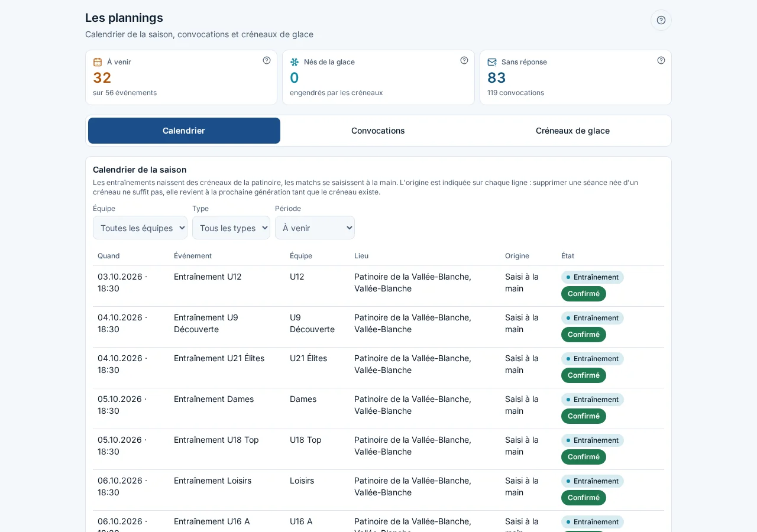757x532 pixels.
Task: Click the 03.10.2026 · 18:30 date cell
Action: pyautogui.click(x=122, y=283)
